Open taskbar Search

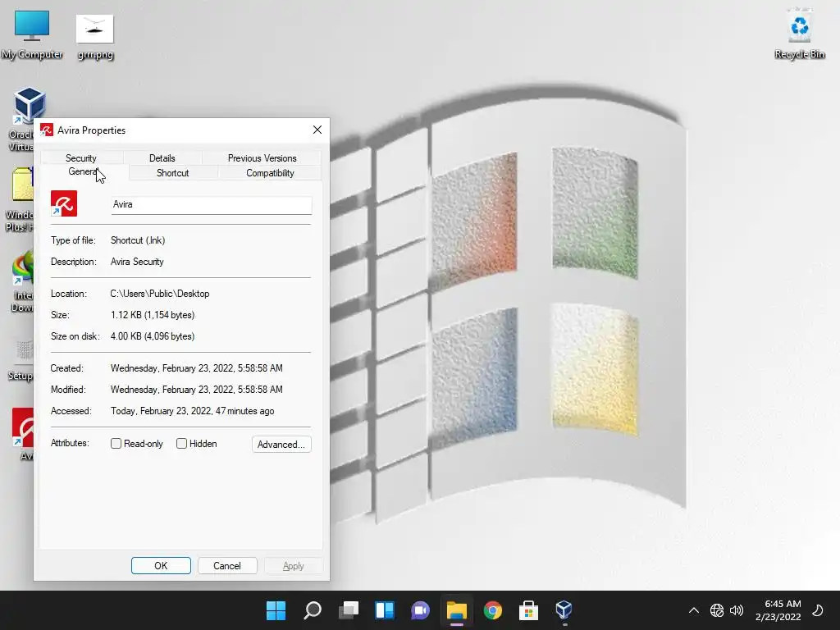(x=313, y=610)
